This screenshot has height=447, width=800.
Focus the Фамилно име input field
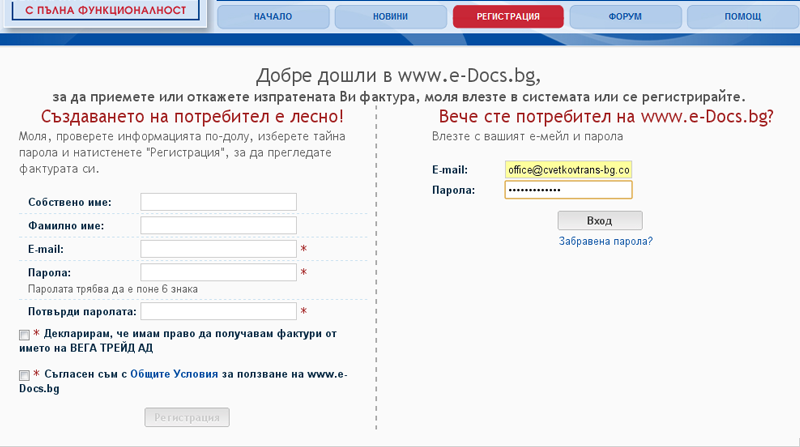click(x=218, y=226)
